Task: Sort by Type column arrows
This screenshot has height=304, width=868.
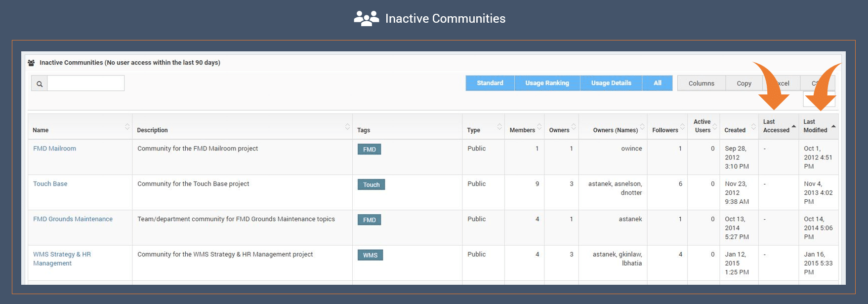Action: tap(499, 127)
